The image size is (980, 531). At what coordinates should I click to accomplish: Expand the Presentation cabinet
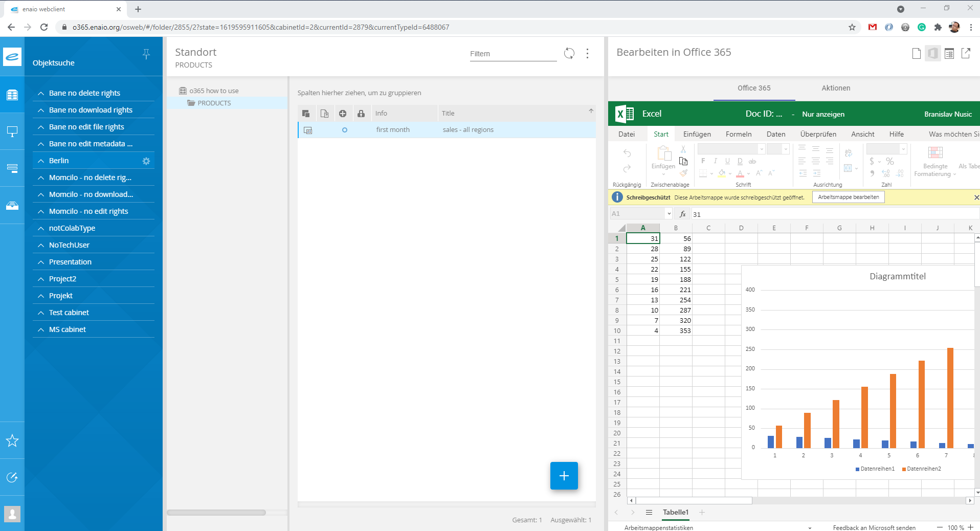pyautogui.click(x=41, y=262)
